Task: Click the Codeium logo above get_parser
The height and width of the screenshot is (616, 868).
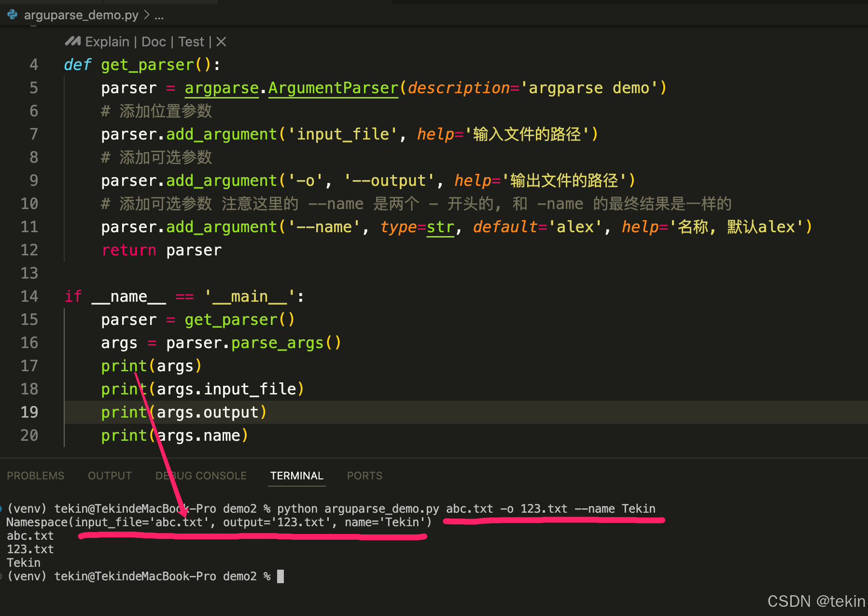Action: point(71,41)
